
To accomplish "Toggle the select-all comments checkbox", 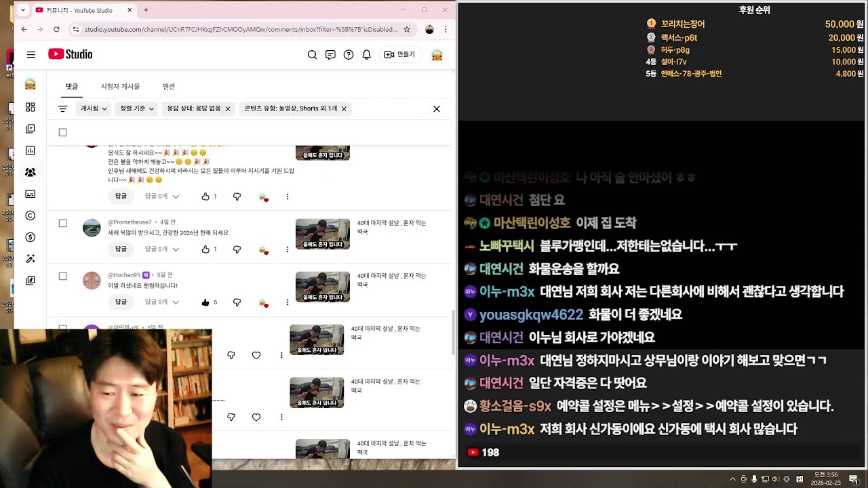I will (63, 133).
